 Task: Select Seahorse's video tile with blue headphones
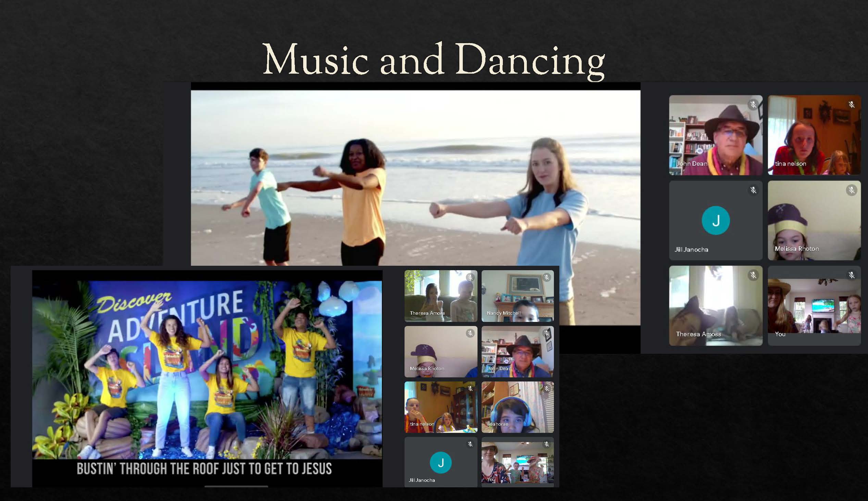(x=518, y=407)
